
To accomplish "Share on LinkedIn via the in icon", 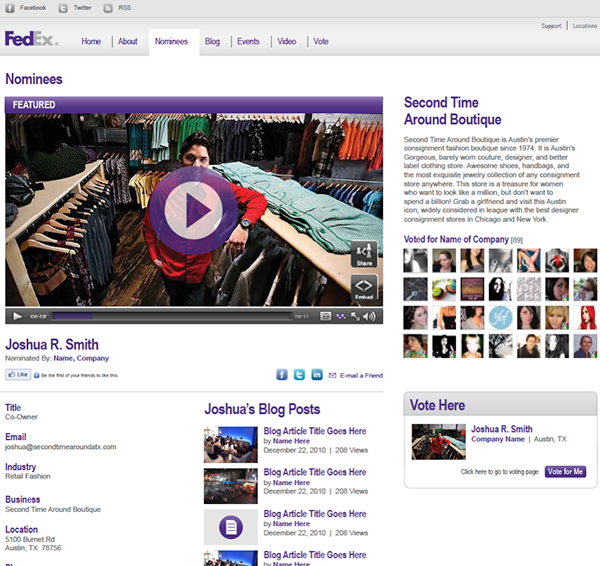I will 317,375.
